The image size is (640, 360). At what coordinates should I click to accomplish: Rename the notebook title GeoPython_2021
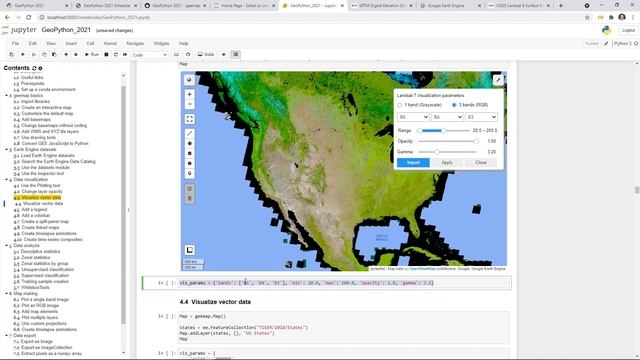(66, 30)
